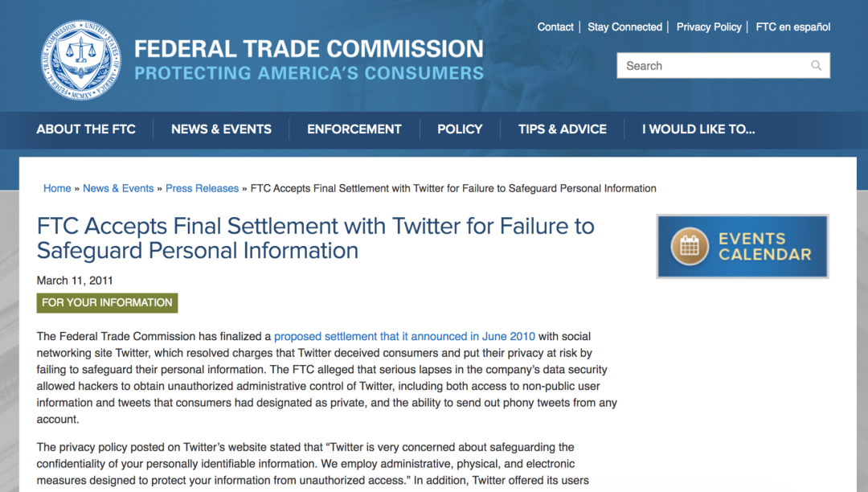
Task: Click the Contact link
Action: click(555, 27)
